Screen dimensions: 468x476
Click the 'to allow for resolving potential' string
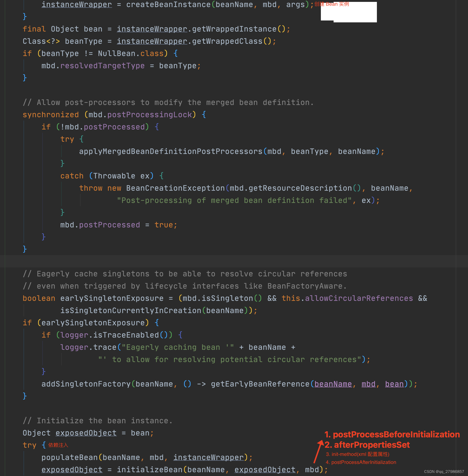click(x=230, y=359)
